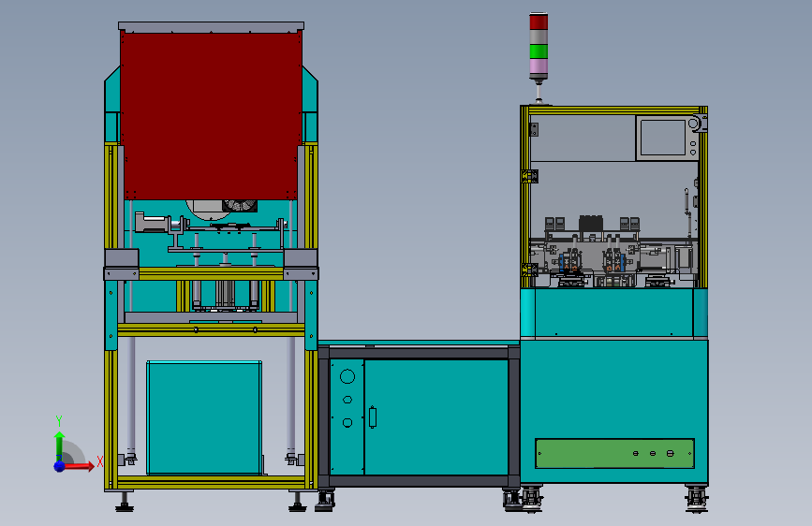The height and width of the screenshot is (526, 812).
Task: Select the large teal door of the middle cabinet
Action: pyautogui.click(x=436, y=417)
